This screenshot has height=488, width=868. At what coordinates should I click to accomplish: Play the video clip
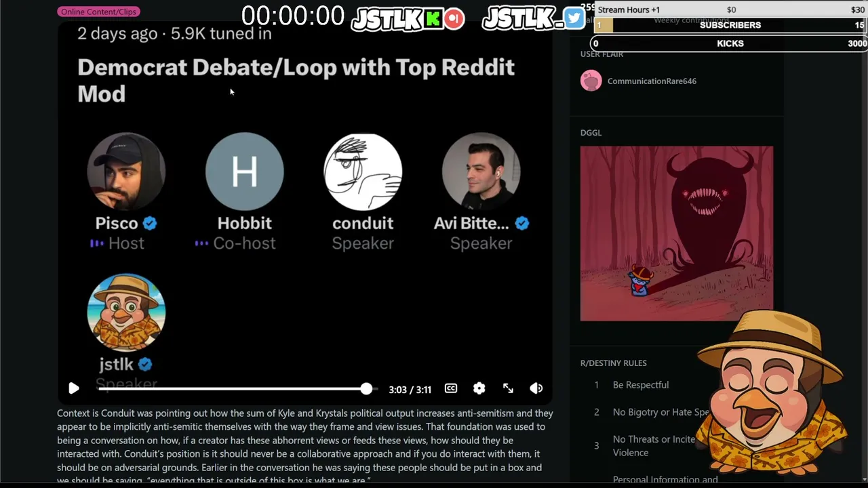pyautogui.click(x=74, y=388)
